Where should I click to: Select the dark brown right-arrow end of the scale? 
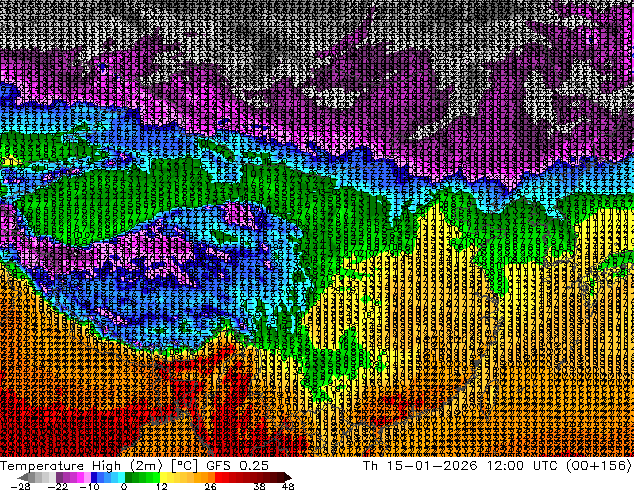click(287, 477)
